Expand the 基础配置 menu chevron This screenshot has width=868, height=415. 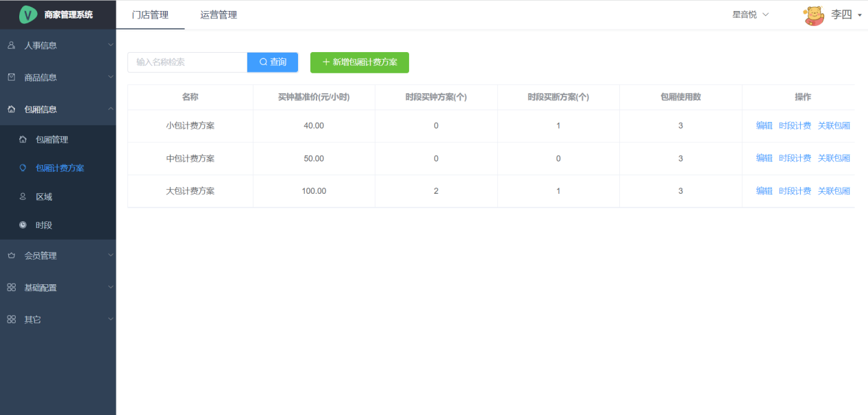click(x=110, y=287)
